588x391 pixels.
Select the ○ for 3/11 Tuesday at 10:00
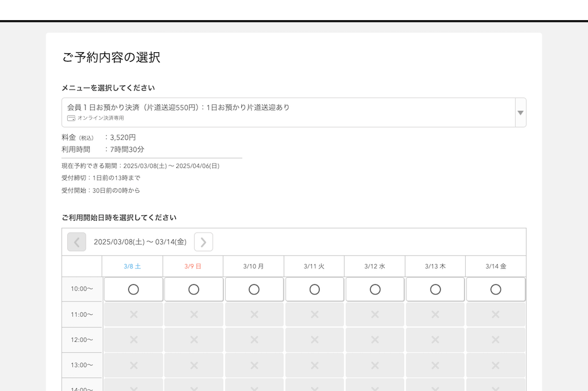click(315, 289)
